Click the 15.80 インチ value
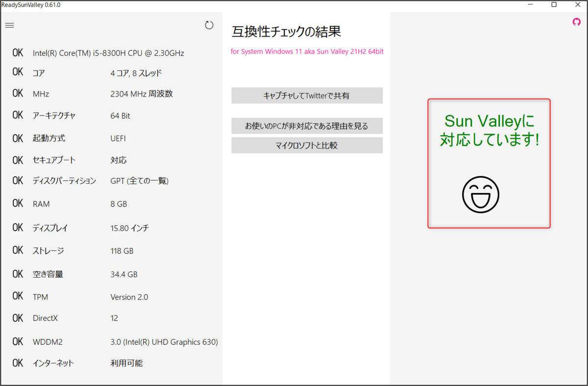588x386 pixels. tap(129, 228)
